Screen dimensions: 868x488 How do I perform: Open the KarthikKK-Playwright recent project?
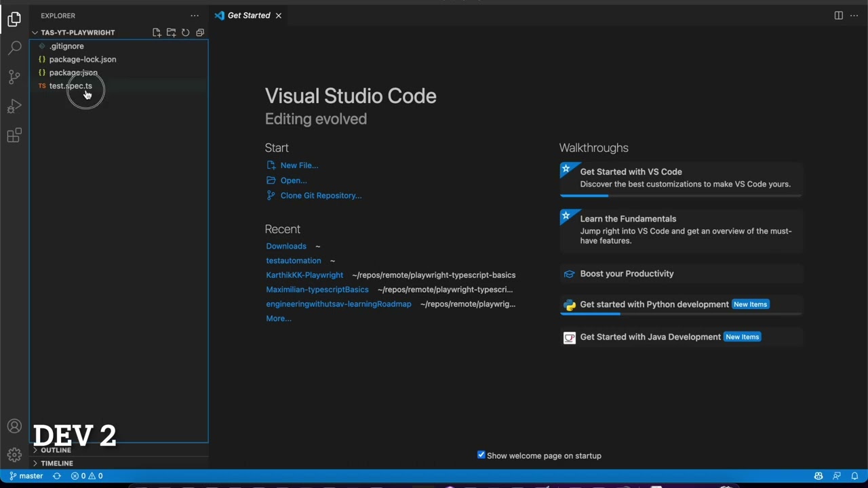(304, 275)
